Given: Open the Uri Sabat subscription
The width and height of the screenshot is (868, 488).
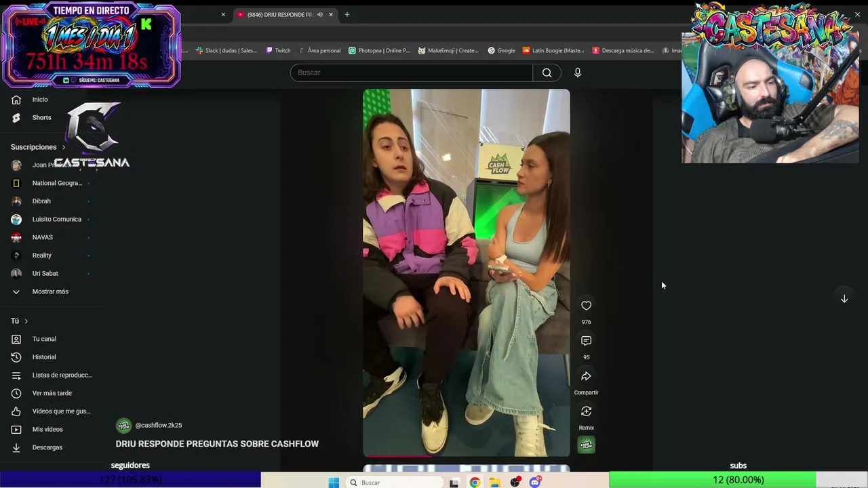Looking at the screenshot, I should tap(45, 273).
